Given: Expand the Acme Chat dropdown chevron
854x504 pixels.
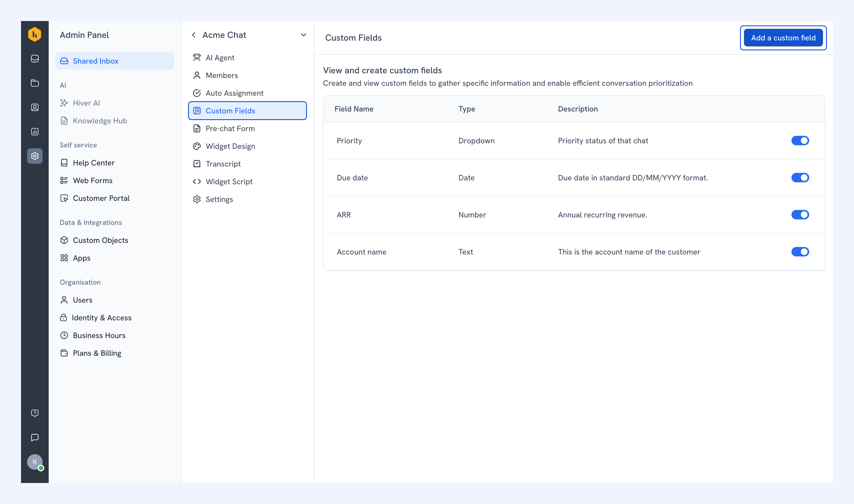Looking at the screenshot, I should click(x=304, y=35).
